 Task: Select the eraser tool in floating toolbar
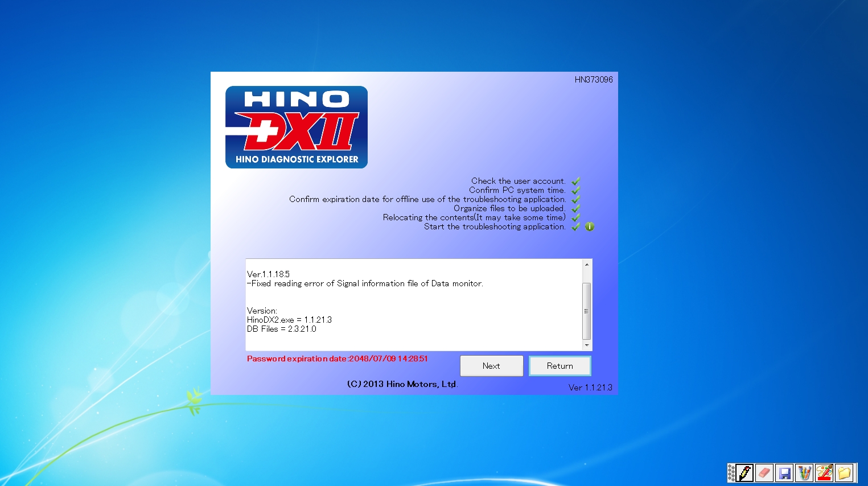[x=764, y=473]
